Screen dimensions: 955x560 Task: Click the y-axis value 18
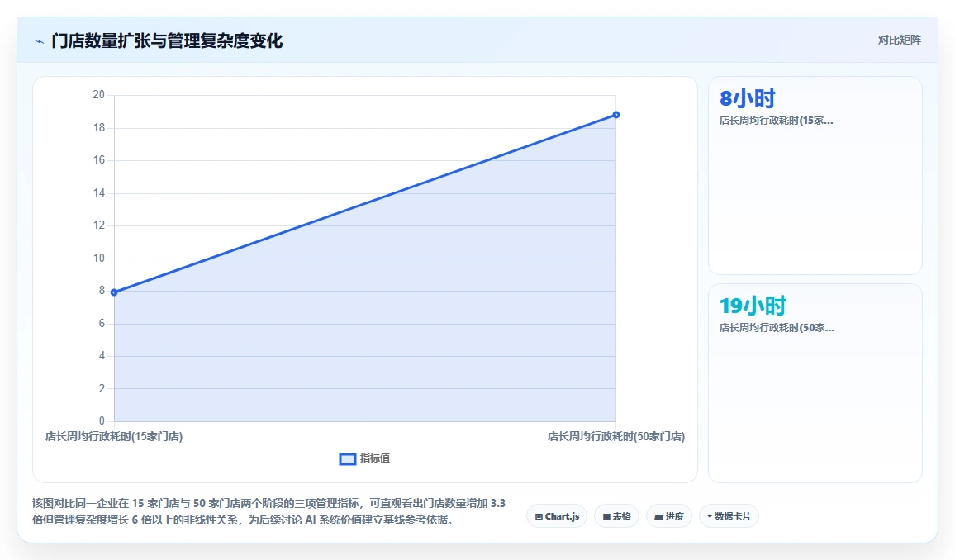click(x=98, y=127)
